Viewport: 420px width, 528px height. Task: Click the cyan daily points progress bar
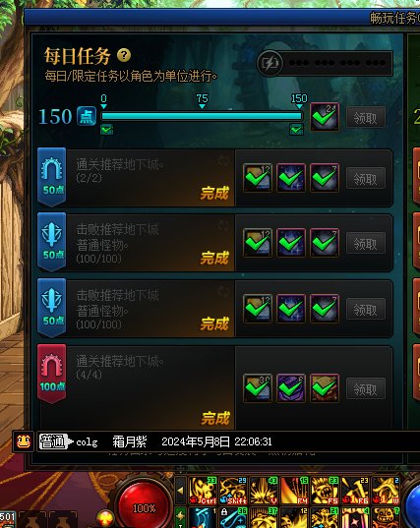pos(202,116)
